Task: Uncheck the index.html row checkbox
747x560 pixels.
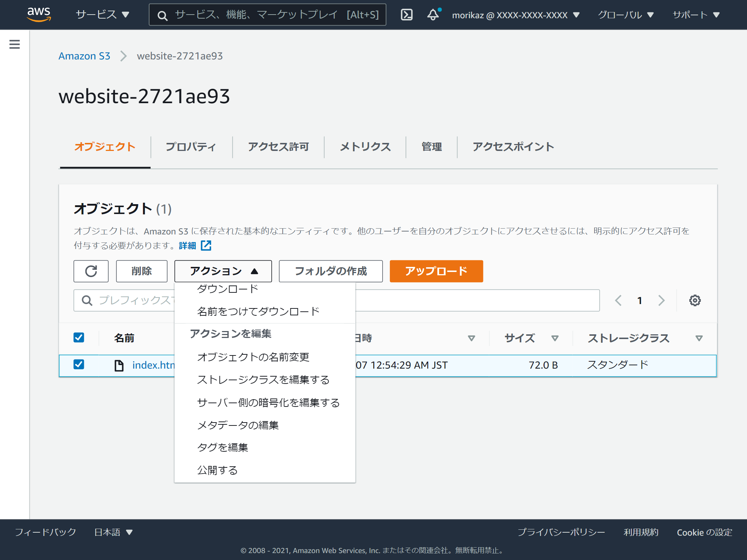Action: (78, 365)
